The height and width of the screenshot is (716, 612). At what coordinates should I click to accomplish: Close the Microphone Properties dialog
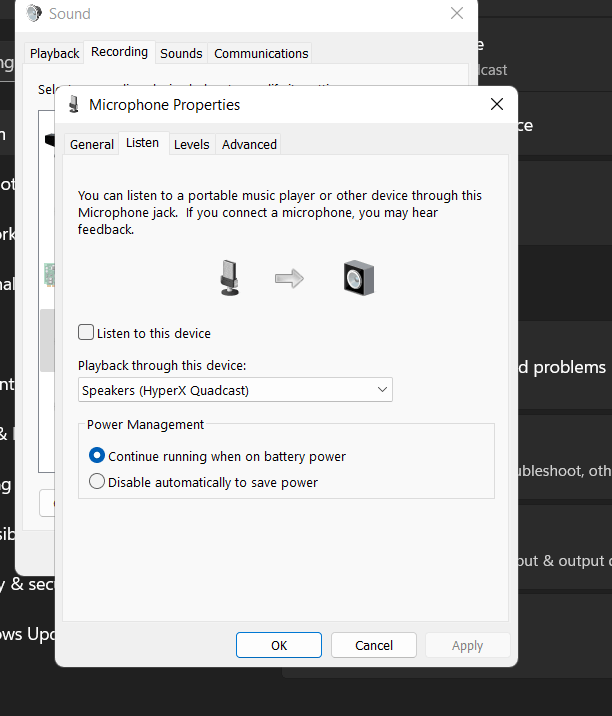[x=497, y=104]
